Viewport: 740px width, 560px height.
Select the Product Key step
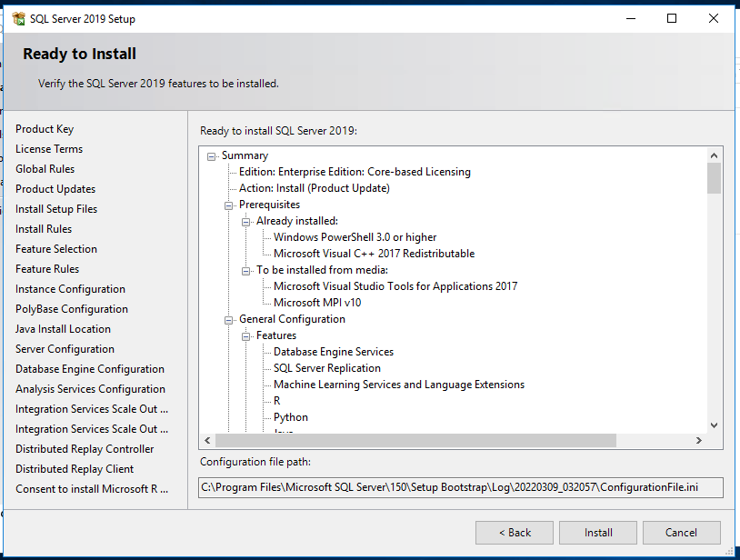click(45, 129)
